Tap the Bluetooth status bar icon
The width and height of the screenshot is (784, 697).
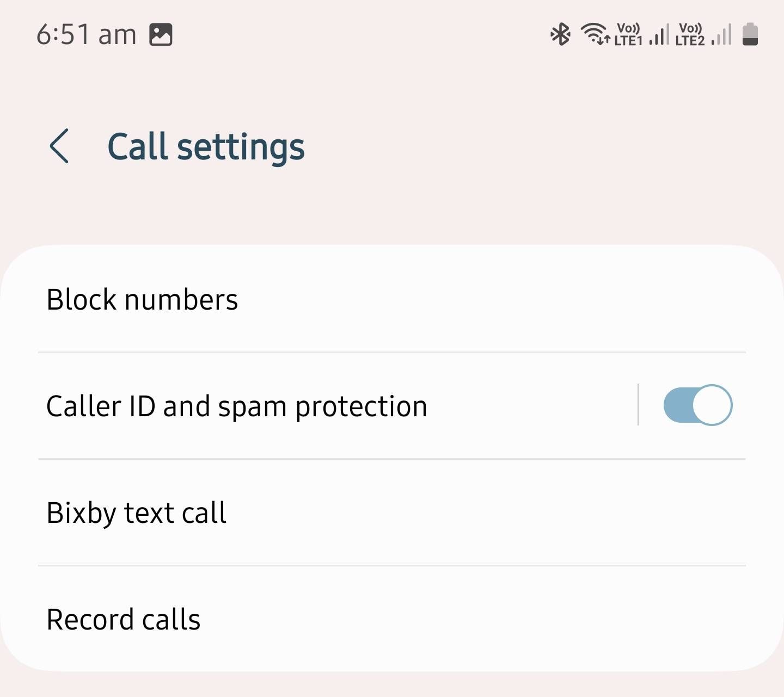pos(559,34)
